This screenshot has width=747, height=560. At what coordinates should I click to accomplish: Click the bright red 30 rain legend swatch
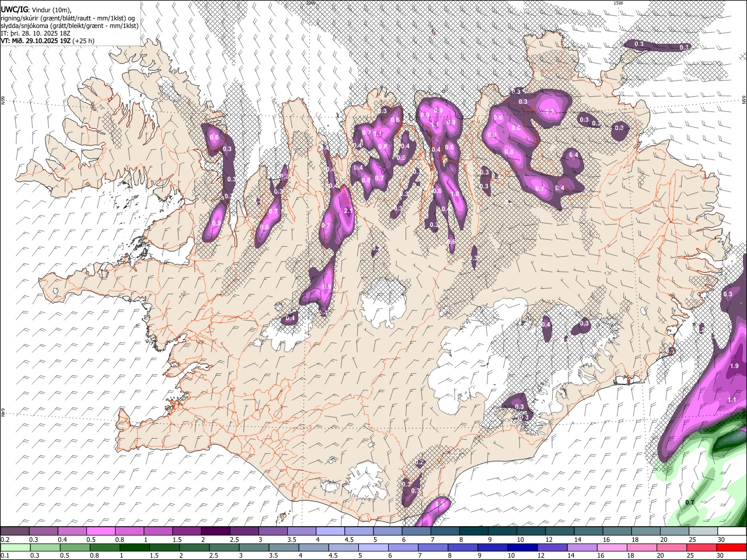coord(732,547)
